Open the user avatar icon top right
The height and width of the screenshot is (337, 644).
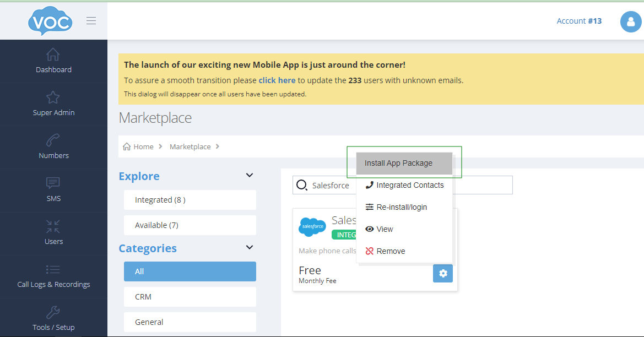(630, 21)
